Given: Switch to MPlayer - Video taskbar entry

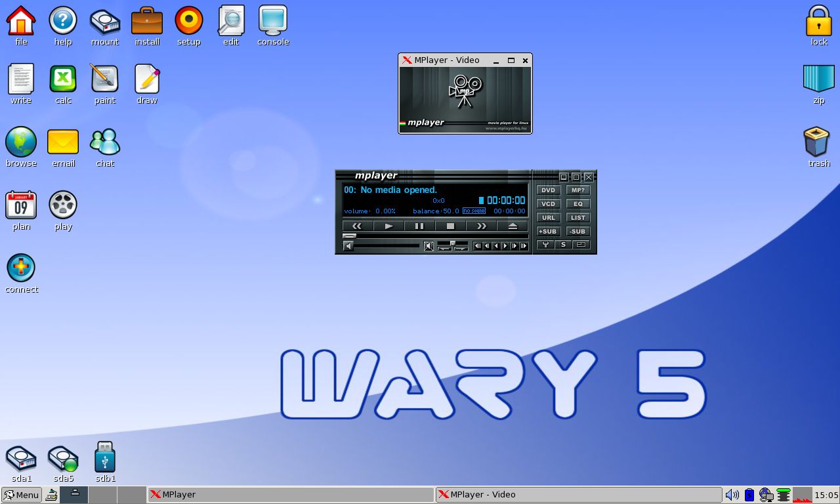Looking at the screenshot, I should tap(579, 495).
